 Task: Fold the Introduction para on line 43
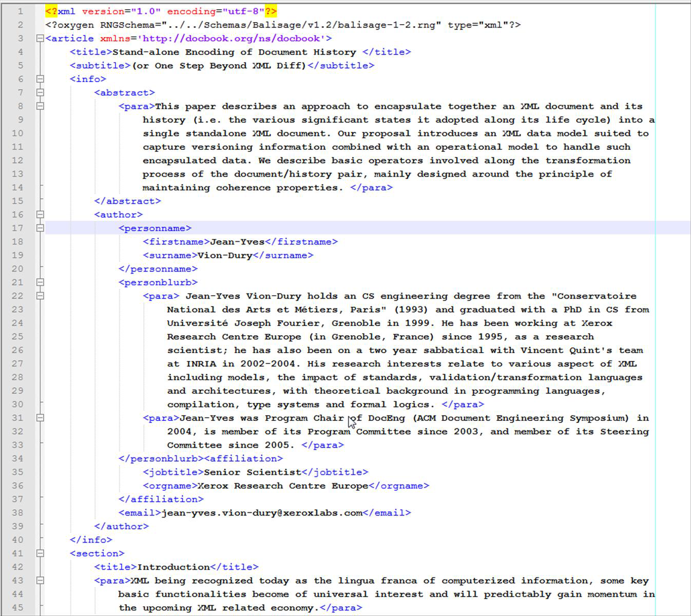coord(40,581)
